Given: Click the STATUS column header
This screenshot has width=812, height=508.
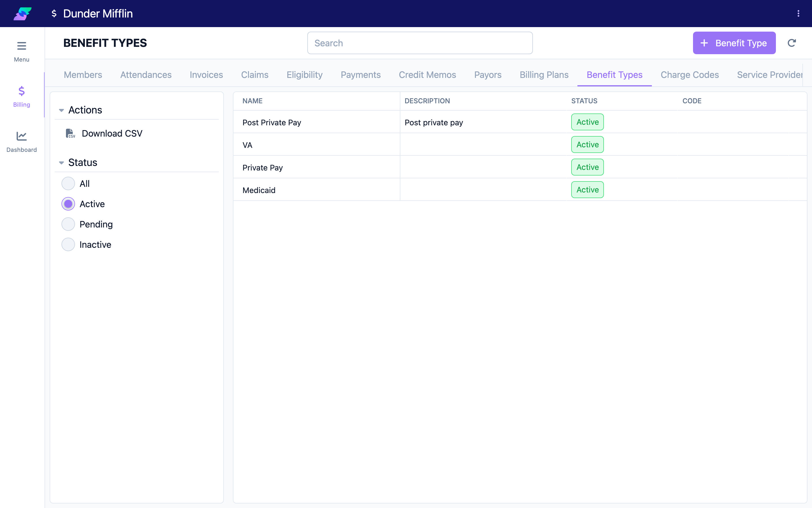Looking at the screenshot, I should tap(584, 101).
